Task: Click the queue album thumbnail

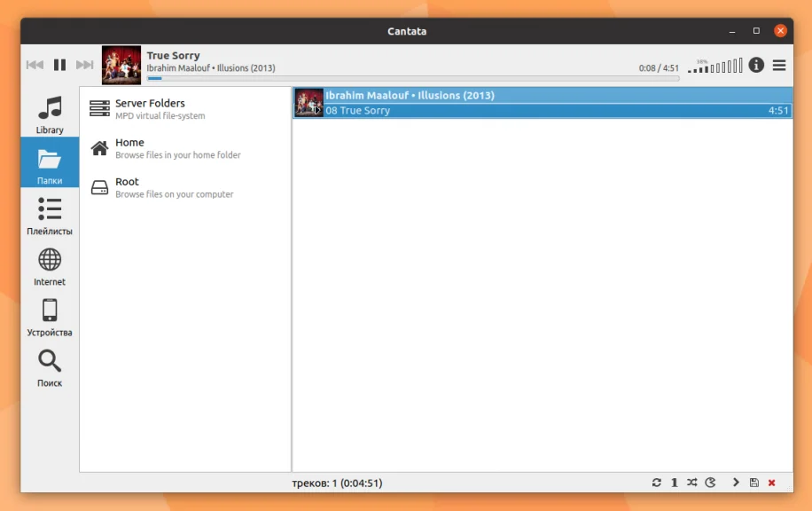Action: click(x=309, y=103)
